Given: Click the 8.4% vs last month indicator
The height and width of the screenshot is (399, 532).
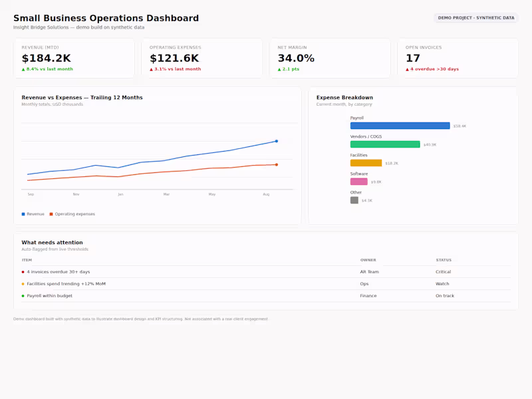Looking at the screenshot, I should click(x=47, y=69).
